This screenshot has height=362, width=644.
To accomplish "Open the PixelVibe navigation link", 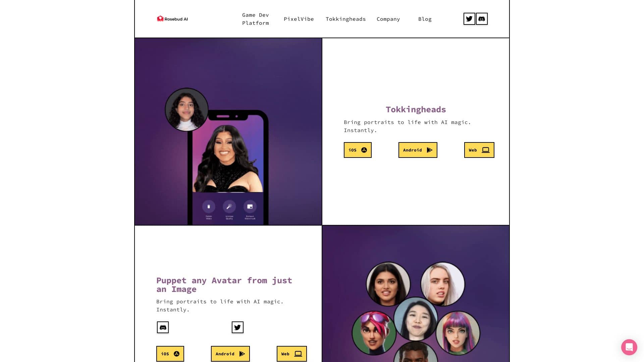I will (299, 19).
